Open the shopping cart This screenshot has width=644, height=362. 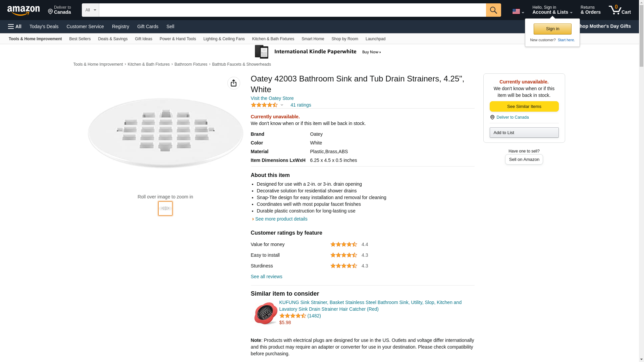[x=620, y=10]
